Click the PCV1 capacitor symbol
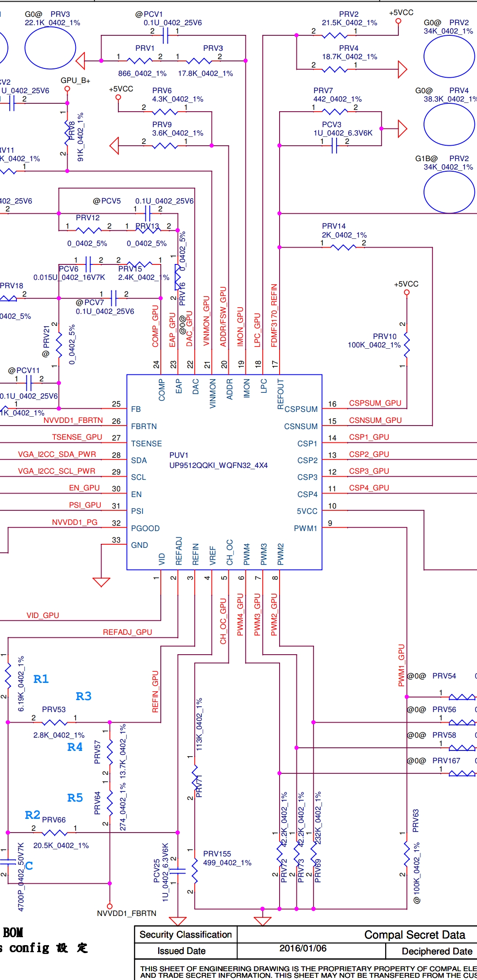Screen dimensions: 477x980 pos(165,35)
